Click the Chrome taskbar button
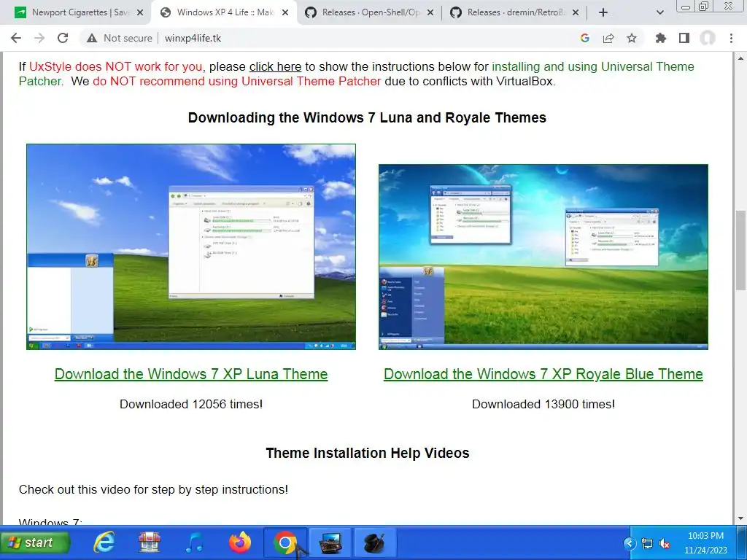747x560 pixels. pos(285,542)
